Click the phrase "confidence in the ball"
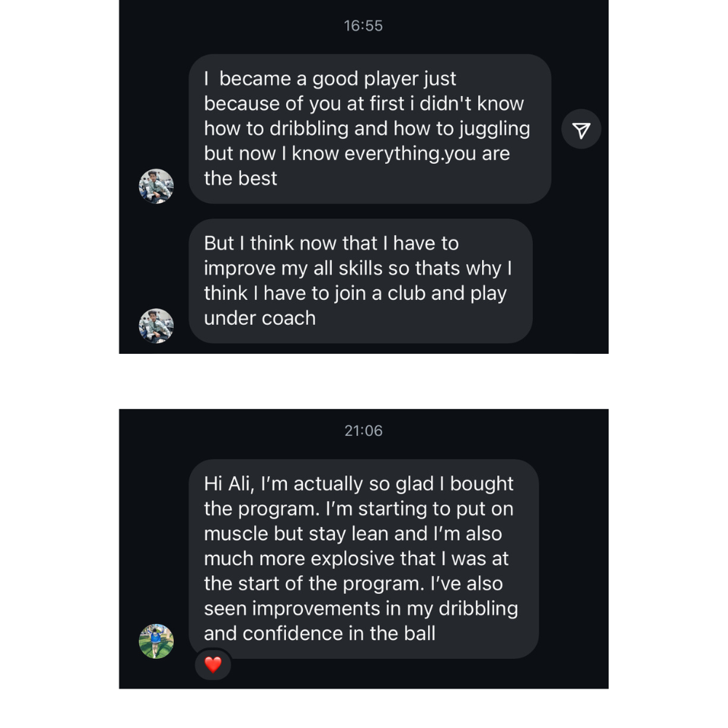The width and height of the screenshot is (728, 728). click(339, 633)
